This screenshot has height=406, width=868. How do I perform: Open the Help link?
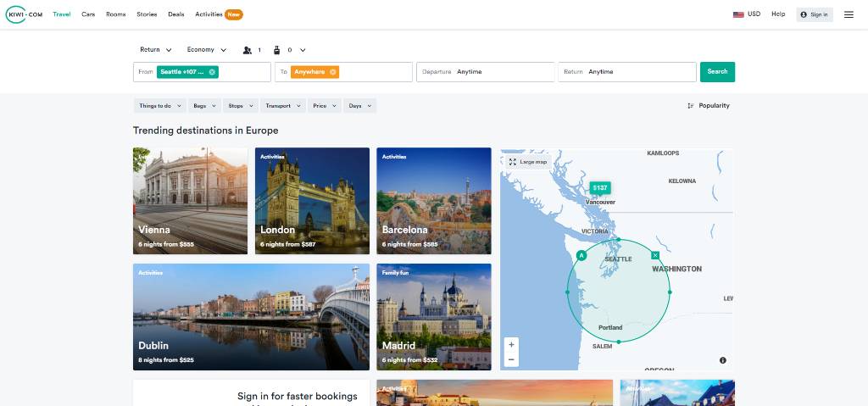coord(778,14)
